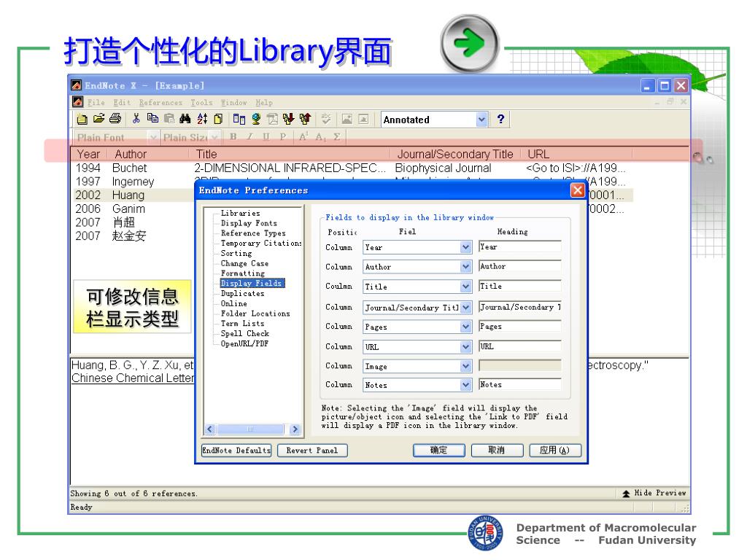Click the Find binoculars icon
The height and width of the screenshot is (560, 747).
[x=185, y=119]
